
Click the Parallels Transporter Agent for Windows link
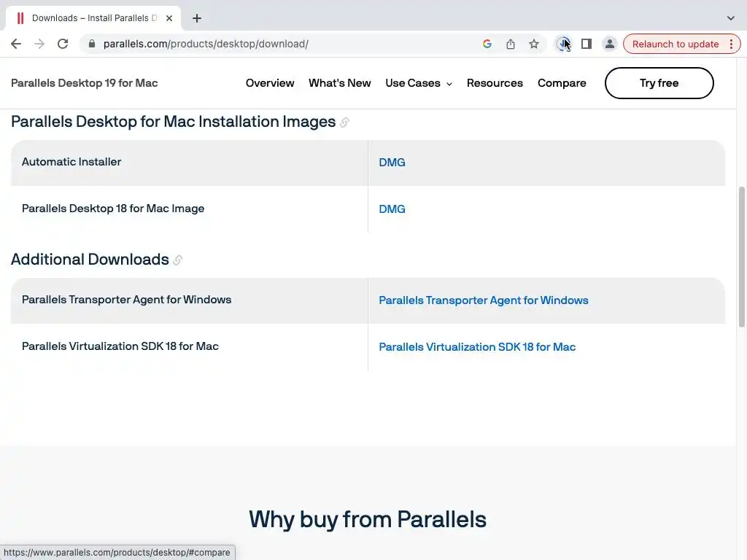(483, 300)
